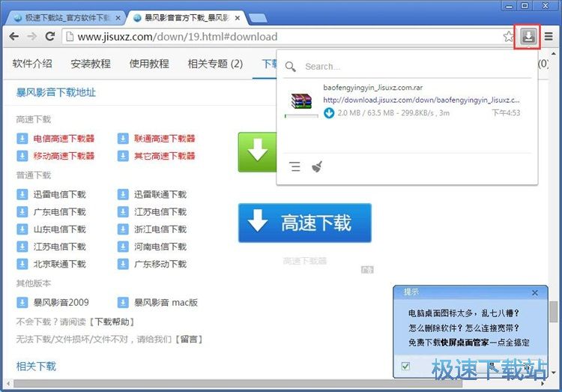Open the 暴风影音 mac版 link
Screen dimensions: 562x392
[x=166, y=303]
